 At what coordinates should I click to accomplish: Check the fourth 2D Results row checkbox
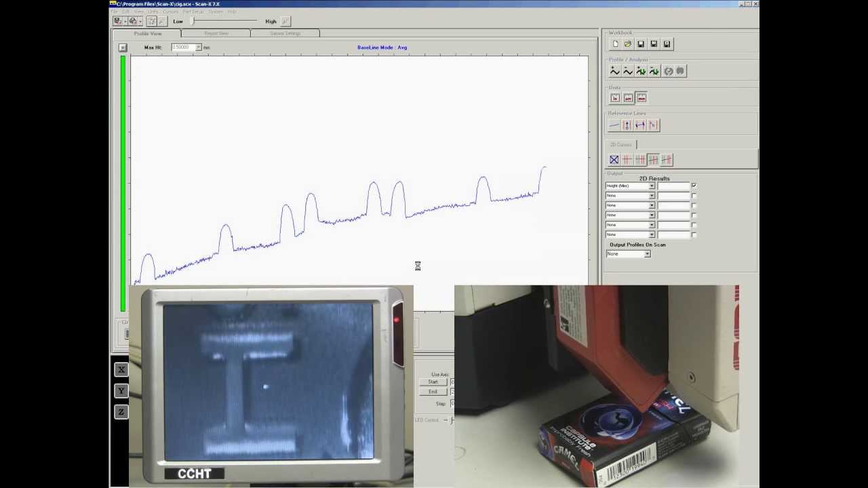pyautogui.click(x=694, y=216)
